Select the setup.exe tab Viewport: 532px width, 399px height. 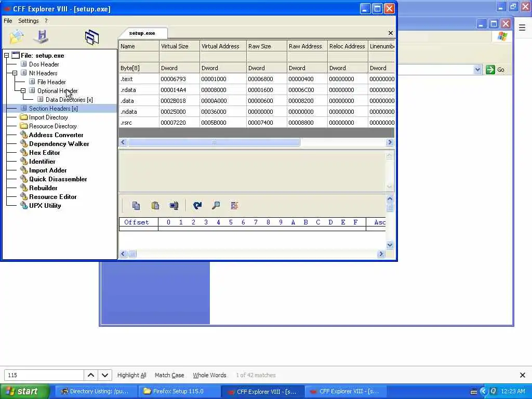[x=142, y=33]
